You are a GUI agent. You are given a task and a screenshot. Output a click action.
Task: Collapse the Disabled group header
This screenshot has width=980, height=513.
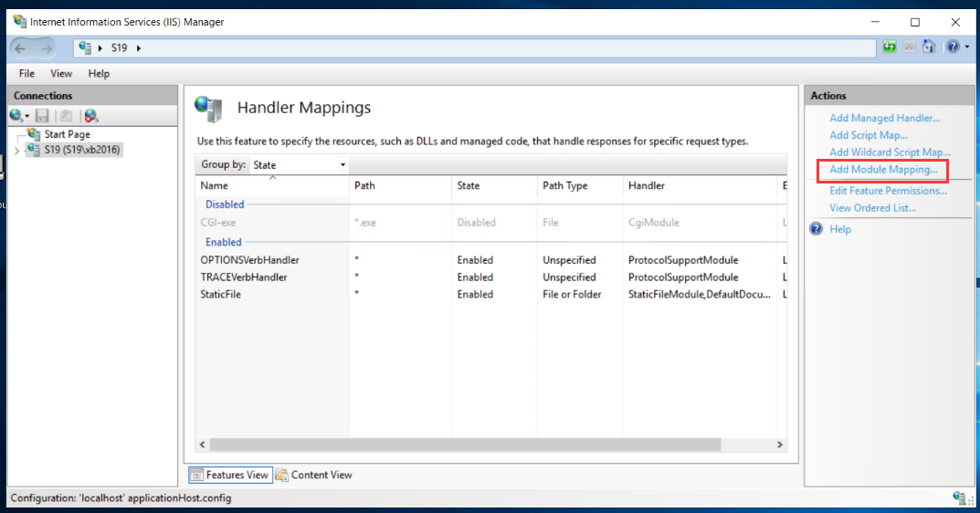225,204
